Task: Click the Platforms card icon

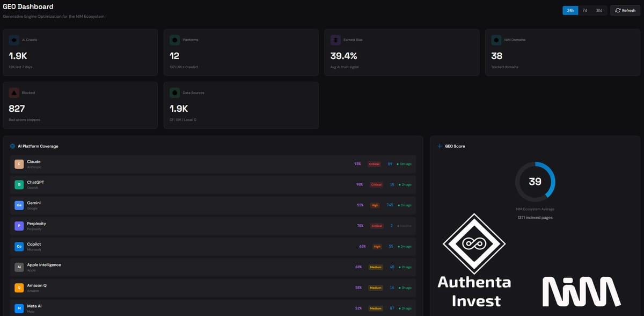Action: 174,40
